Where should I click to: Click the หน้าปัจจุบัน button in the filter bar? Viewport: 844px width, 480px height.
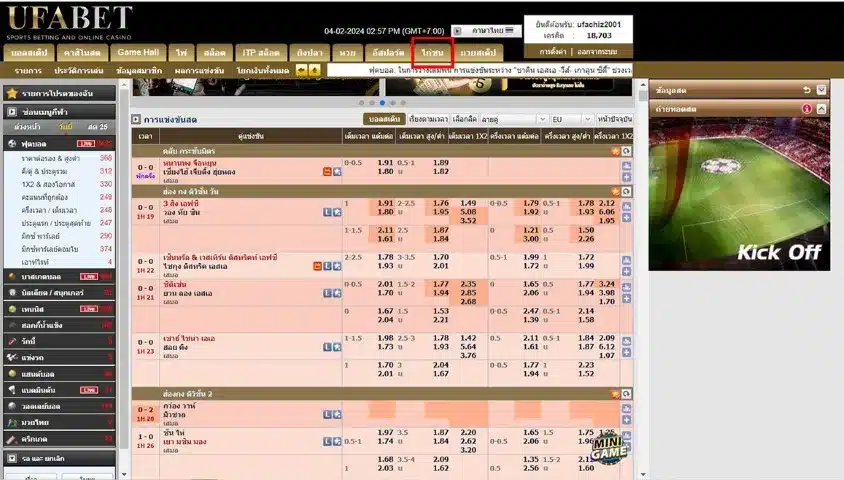(614, 119)
